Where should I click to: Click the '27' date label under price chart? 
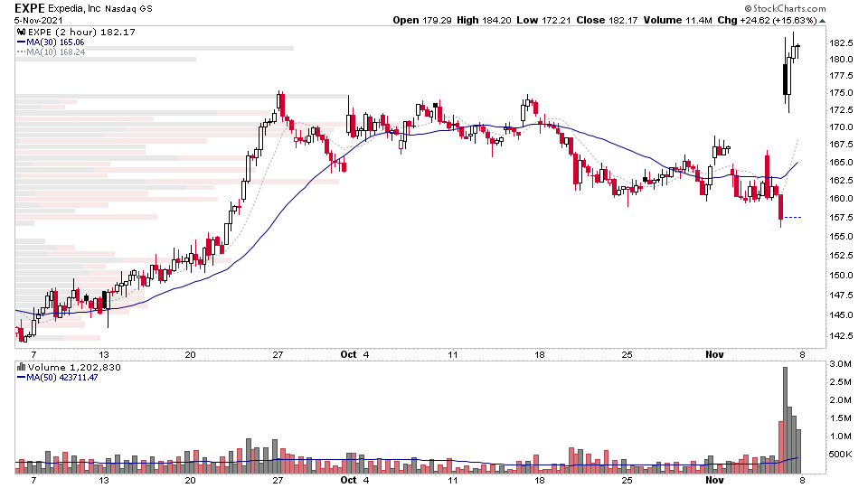[278, 354]
